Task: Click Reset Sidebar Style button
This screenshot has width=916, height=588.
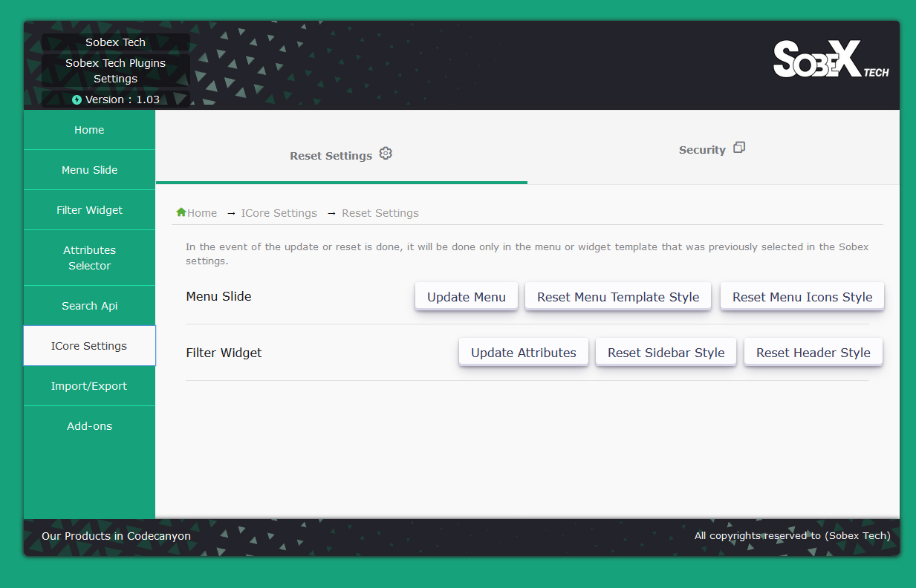Action: [x=666, y=353]
